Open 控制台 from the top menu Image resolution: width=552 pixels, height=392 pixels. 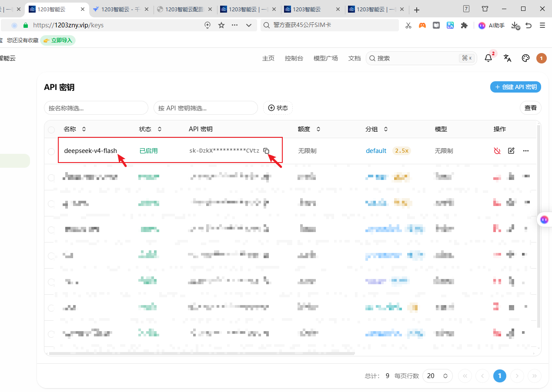click(294, 58)
